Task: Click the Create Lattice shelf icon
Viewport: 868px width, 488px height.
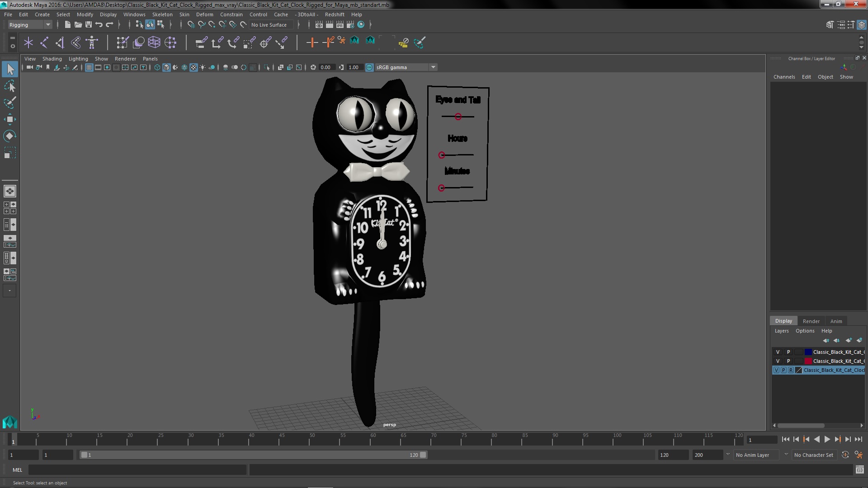Action: (154, 42)
